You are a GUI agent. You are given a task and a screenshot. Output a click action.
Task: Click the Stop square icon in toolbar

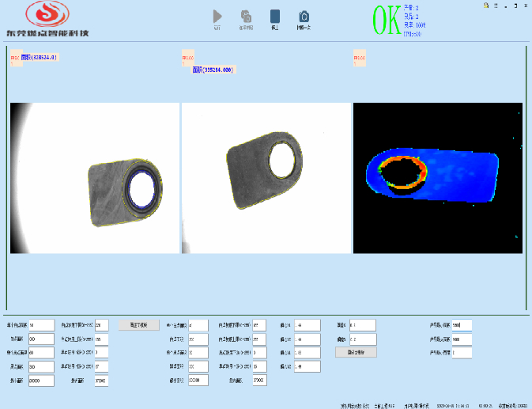(x=275, y=17)
